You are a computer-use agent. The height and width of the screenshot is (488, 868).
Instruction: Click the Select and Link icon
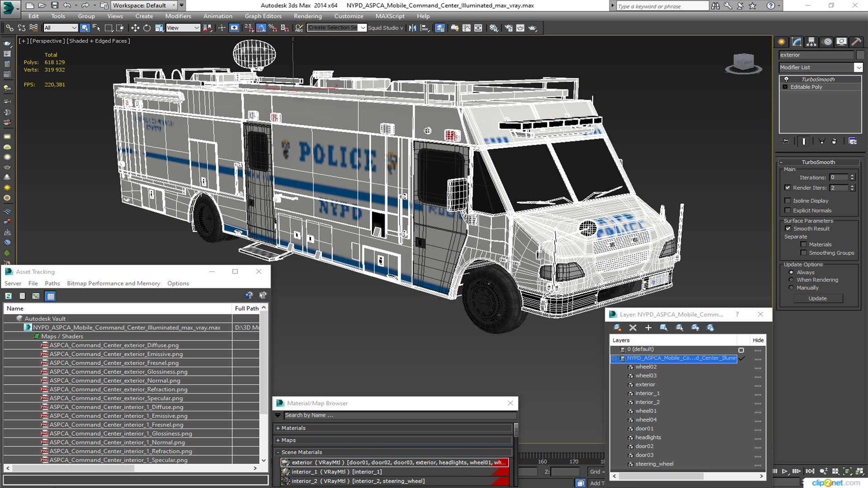[9, 28]
